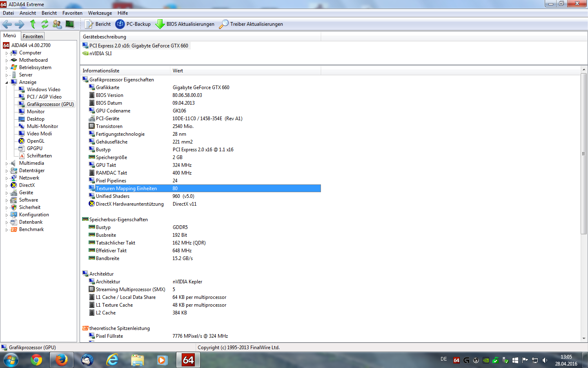
Task: Open the Favoriten menu in the menu bar
Action: [72, 13]
